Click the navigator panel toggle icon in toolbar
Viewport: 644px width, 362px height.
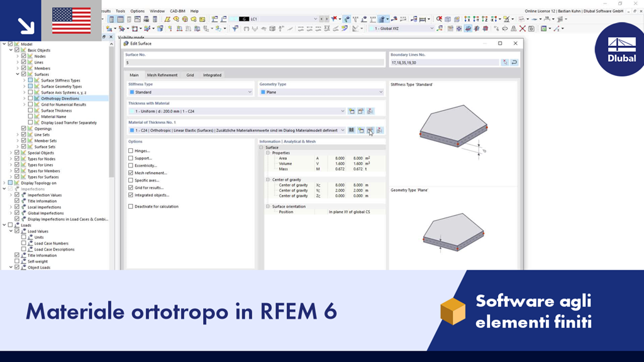coord(111,19)
